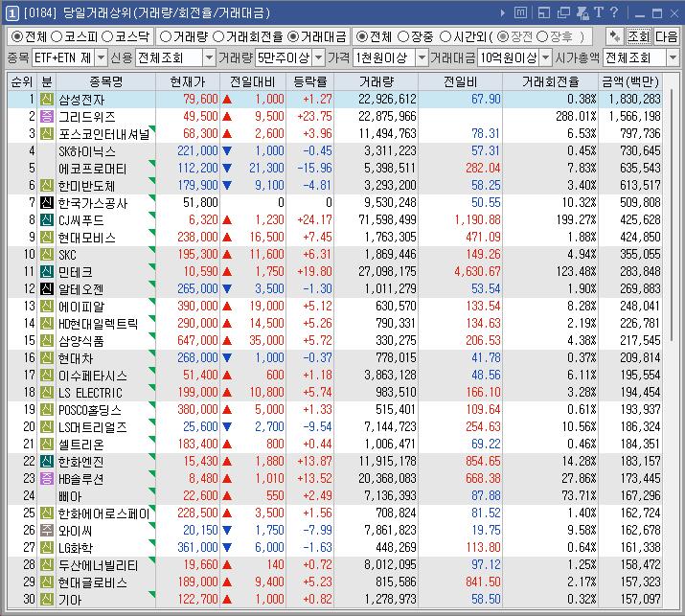Click the 신 badge in 기아 row
The width and height of the screenshot is (685, 616).
[47, 599]
